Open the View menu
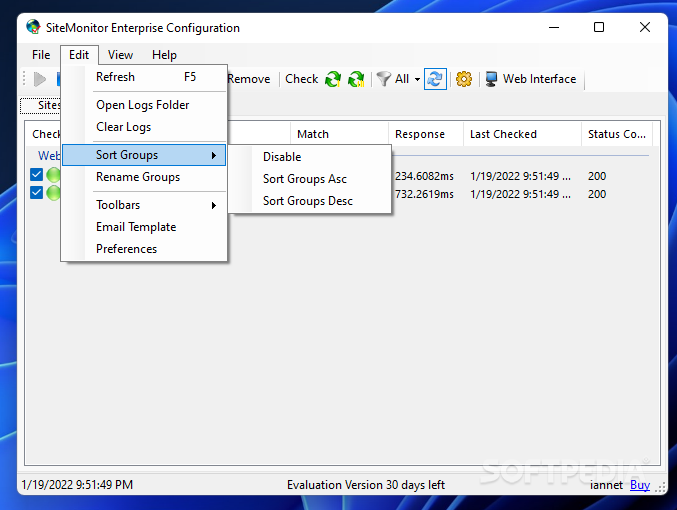 coord(120,55)
